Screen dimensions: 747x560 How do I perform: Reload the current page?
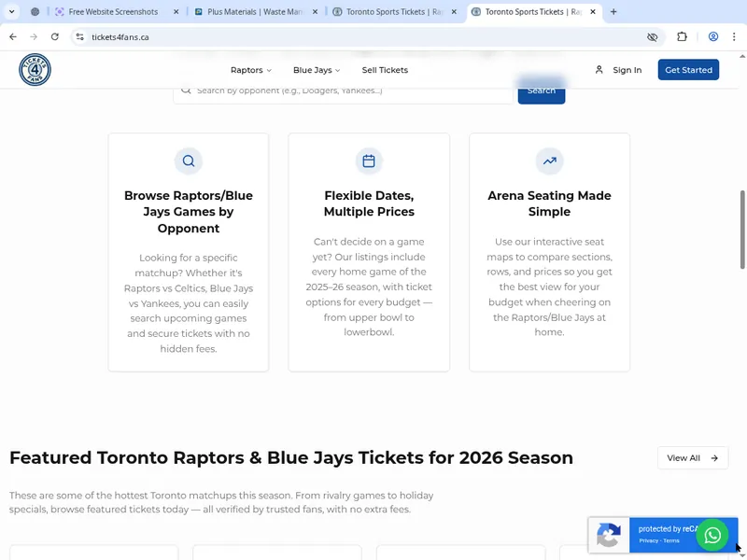55,36
